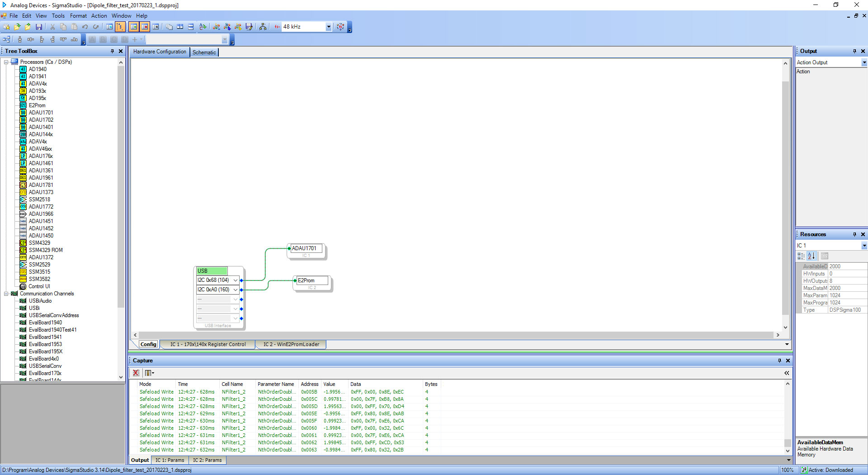This screenshot has height=475, width=868.
Task: Select ADAU1701 in the Tree ToolBox
Action: [41, 113]
